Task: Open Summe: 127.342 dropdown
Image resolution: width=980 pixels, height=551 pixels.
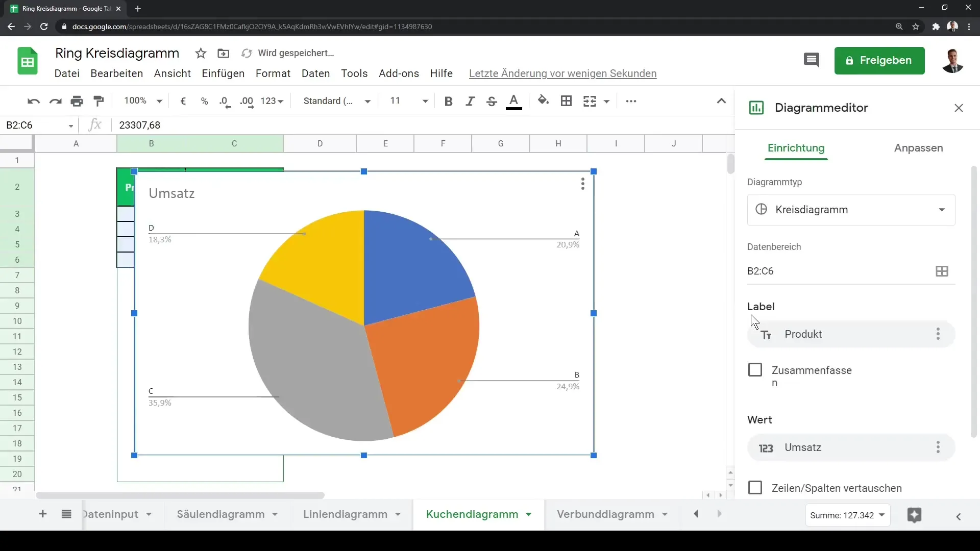Action: click(847, 515)
